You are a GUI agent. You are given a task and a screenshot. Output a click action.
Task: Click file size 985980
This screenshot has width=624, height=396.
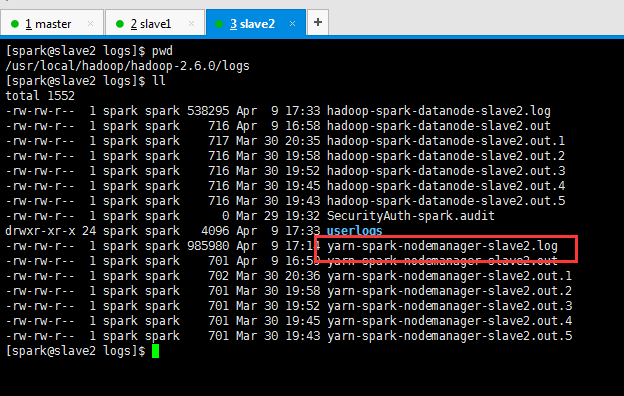[x=208, y=246]
